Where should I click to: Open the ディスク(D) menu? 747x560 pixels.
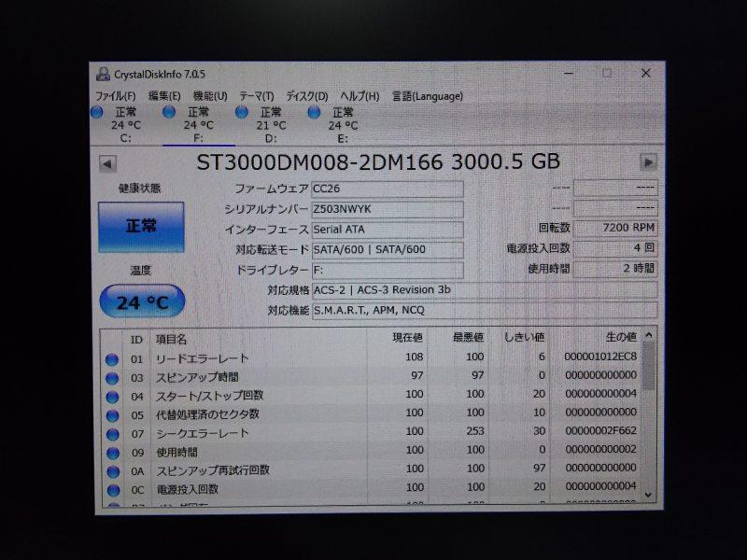point(307,96)
